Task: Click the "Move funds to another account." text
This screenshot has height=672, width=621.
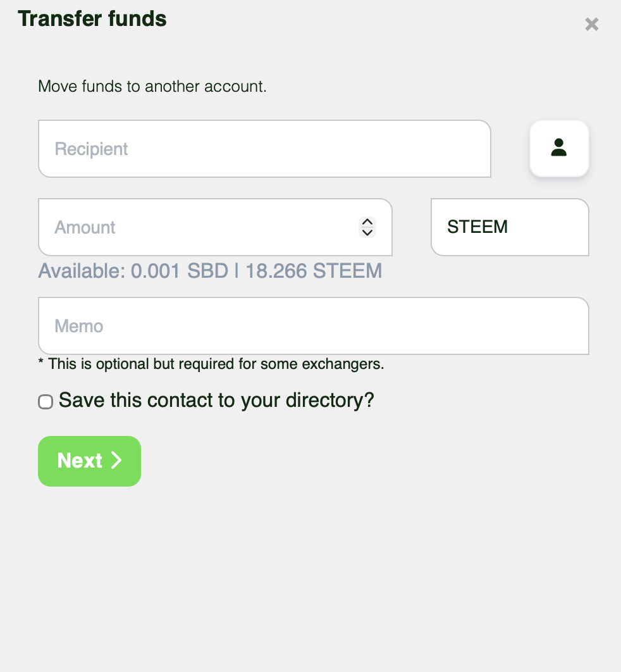Action: point(152,86)
